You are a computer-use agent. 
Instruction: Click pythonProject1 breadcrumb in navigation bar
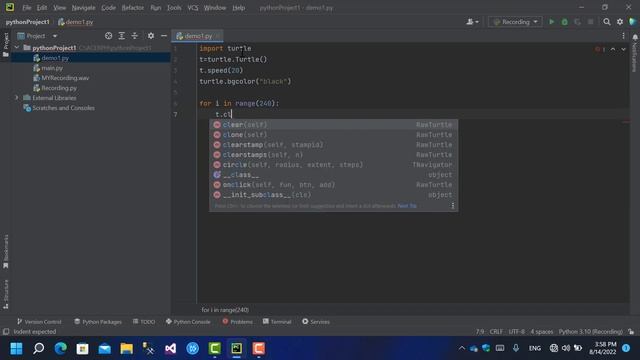click(27, 22)
